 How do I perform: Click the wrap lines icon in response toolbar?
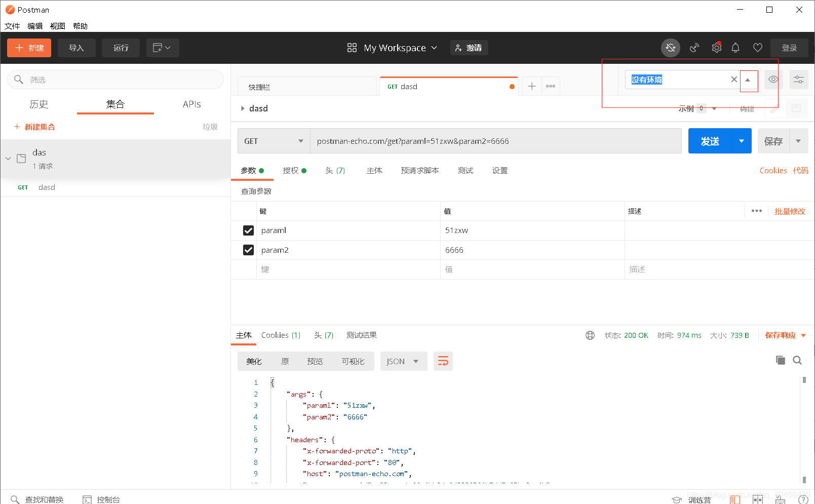(443, 361)
